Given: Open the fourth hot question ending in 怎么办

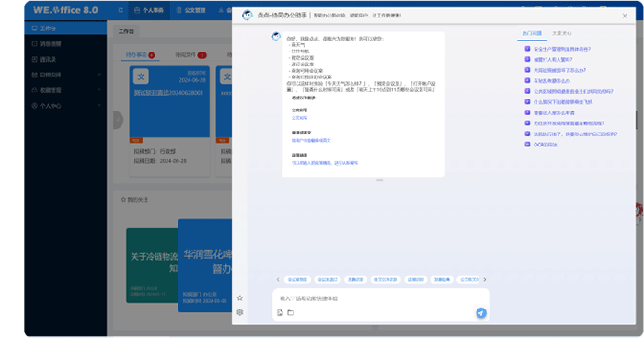Looking at the screenshot, I should (x=552, y=81).
